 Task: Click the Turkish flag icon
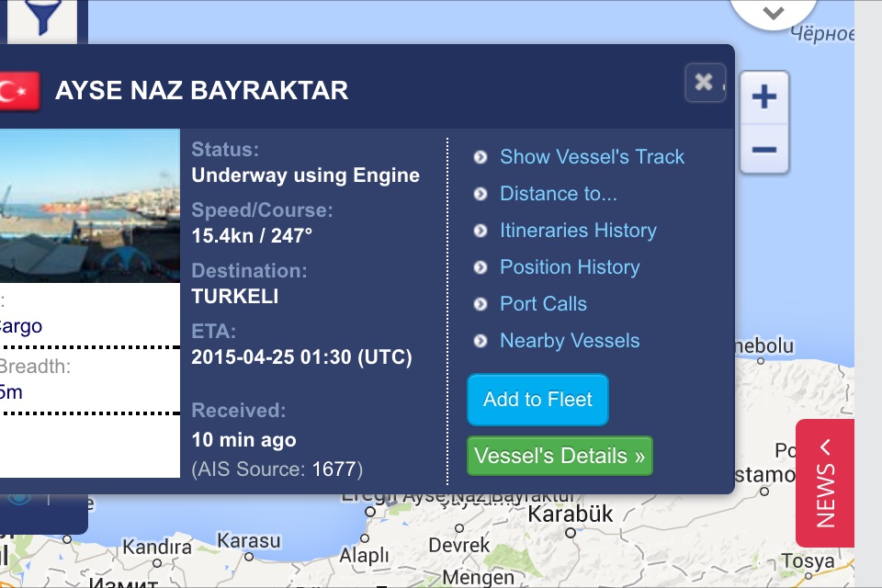click(x=19, y=91)
